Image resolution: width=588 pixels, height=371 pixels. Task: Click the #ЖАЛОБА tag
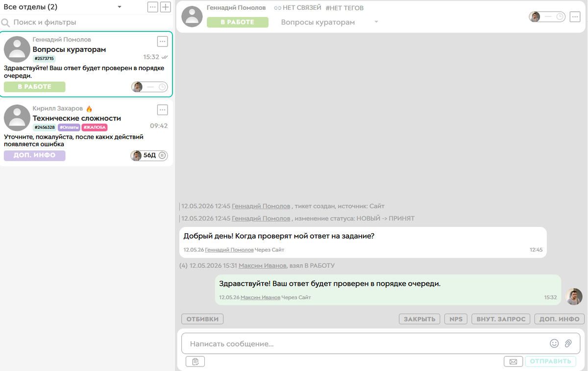(95, 127)
